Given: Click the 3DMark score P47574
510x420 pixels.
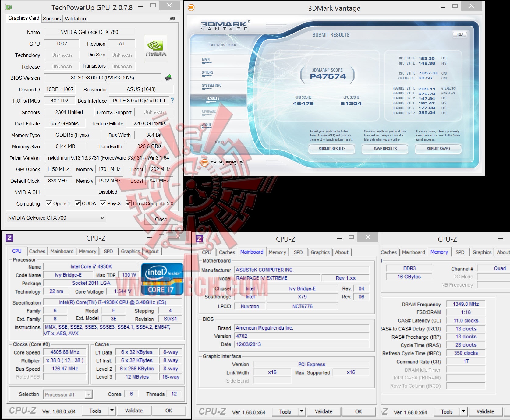Looking at the screenshot, I should [328, 76].
